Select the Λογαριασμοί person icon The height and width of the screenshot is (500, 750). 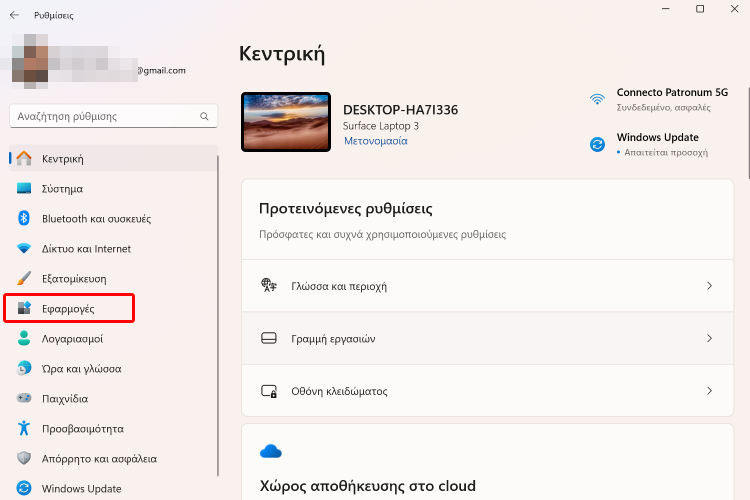pyautogui.click(x=25, y=339)
